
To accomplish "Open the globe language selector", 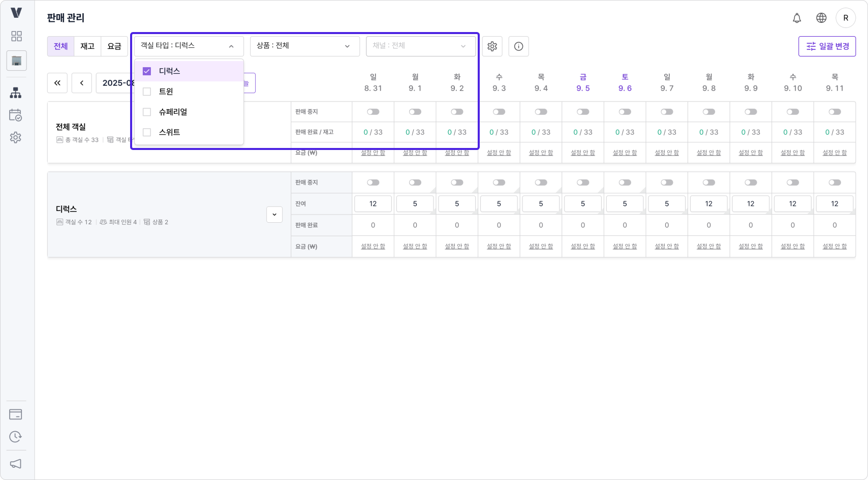I will point(821,18).
